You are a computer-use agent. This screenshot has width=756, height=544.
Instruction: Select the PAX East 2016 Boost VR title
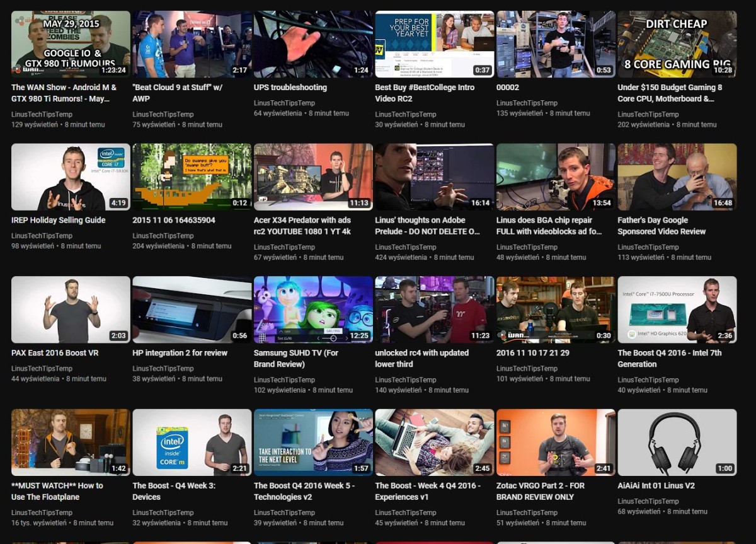tap(57, 352)
